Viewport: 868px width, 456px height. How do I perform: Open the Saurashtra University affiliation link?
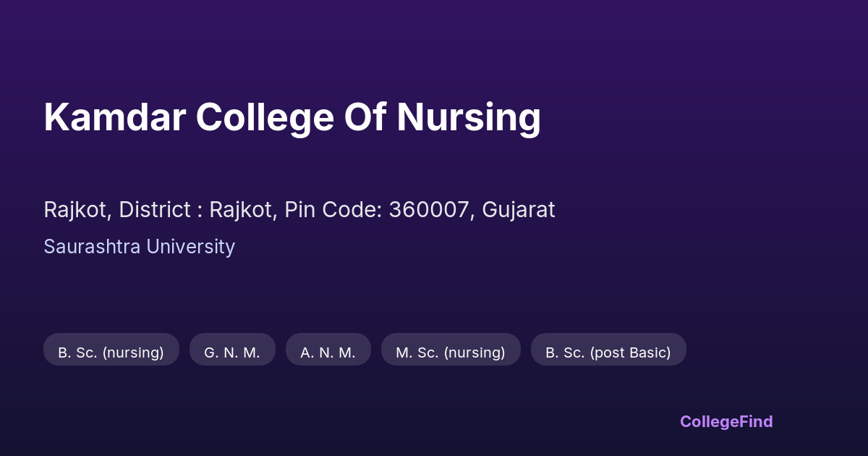click(x=139, y=247)
